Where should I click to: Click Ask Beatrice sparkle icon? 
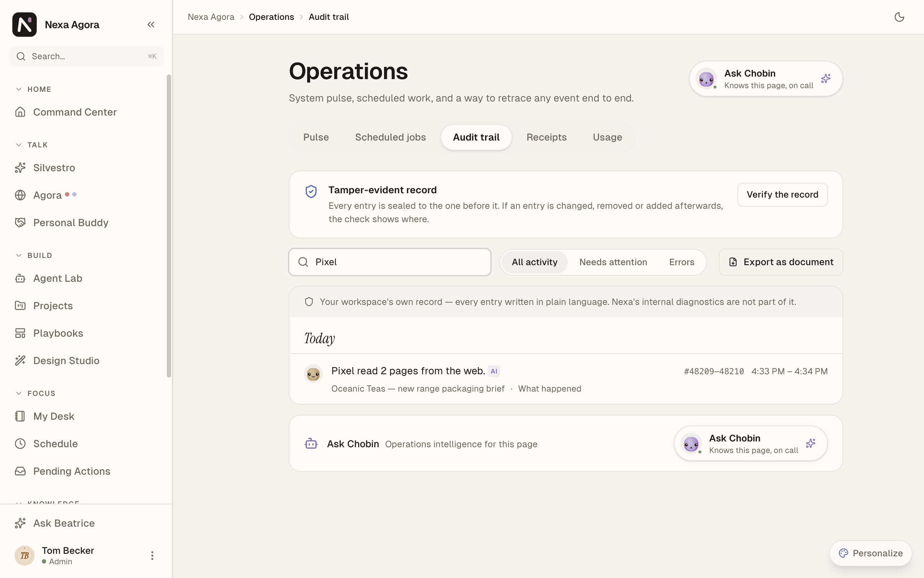pyautogui.click(x=20, y=523)
